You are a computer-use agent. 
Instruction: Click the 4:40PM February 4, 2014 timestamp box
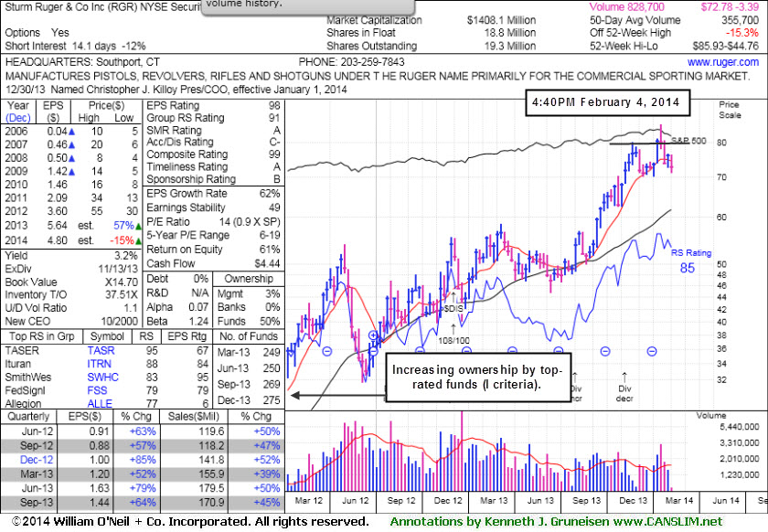606,102
